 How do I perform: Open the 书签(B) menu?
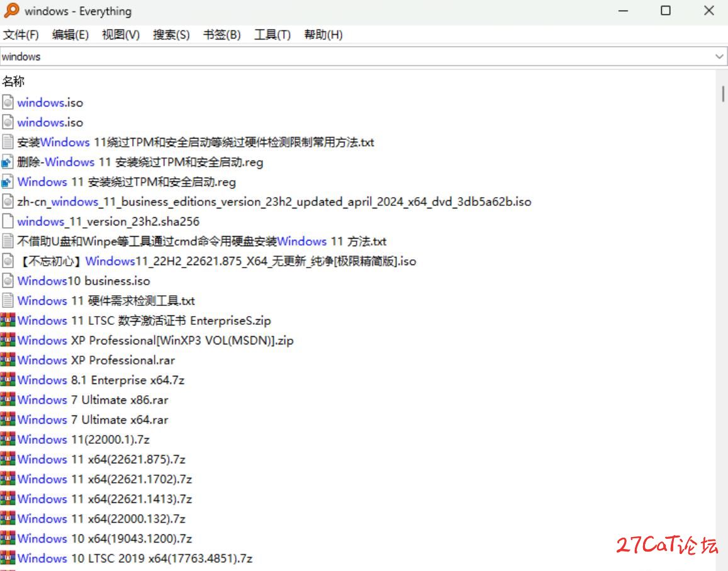(x=222, y=35)
